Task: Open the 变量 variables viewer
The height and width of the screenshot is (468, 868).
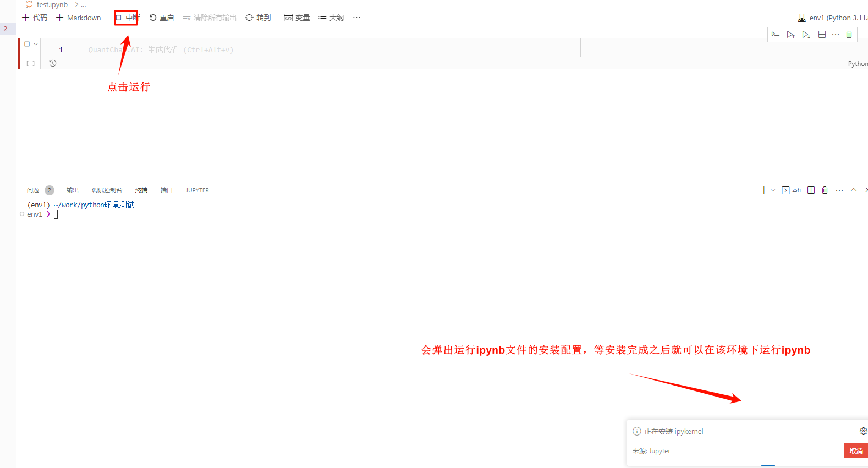Action: click(297, 18)
